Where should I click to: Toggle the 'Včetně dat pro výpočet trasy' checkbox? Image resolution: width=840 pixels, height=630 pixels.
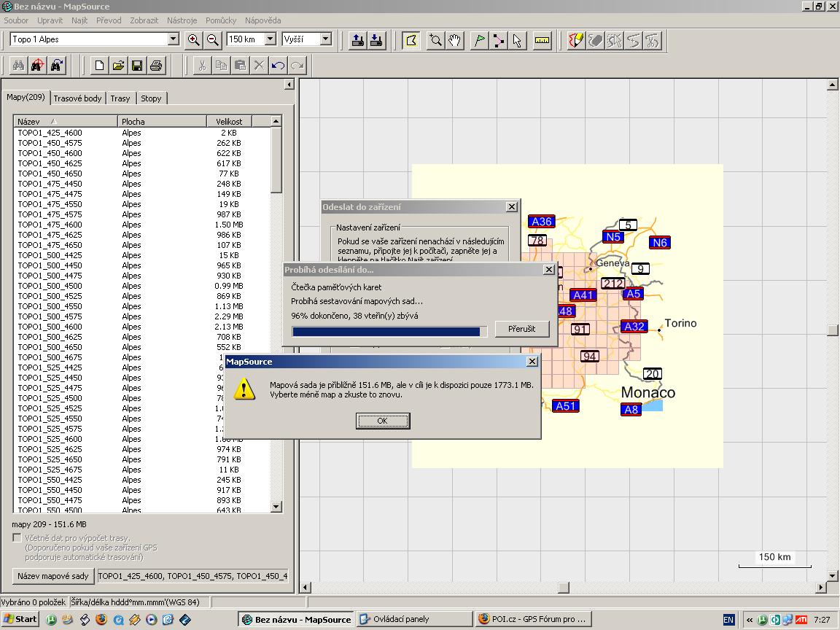pyautogui.click(x=17, y=538)
